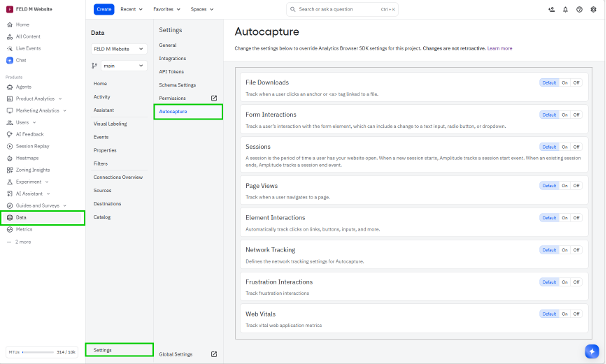Open Permissions external link icon
The width and height of the screenshot is (606, 364).
pos(214,98)
